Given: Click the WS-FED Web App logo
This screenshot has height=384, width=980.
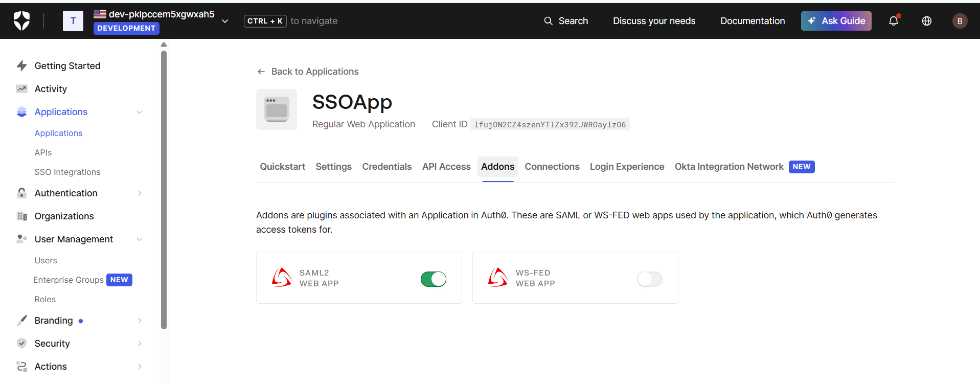Looking at the screenshot, I should (498, 277).
